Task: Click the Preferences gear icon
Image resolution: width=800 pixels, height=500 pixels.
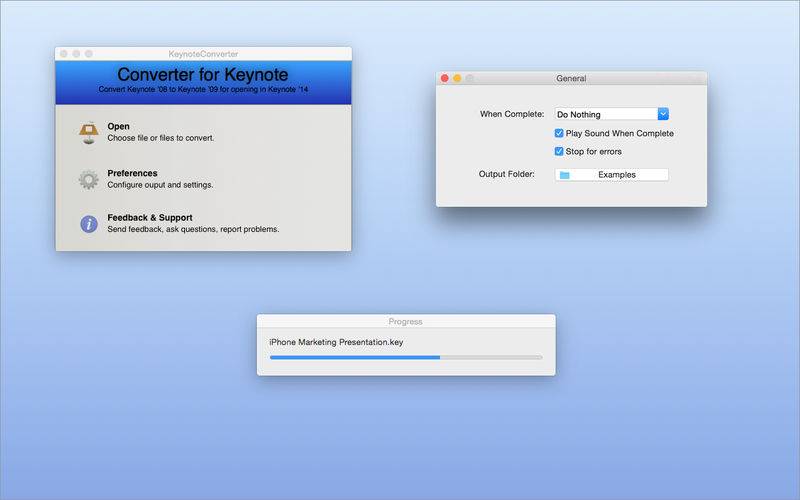Action: tap(89, 180)
